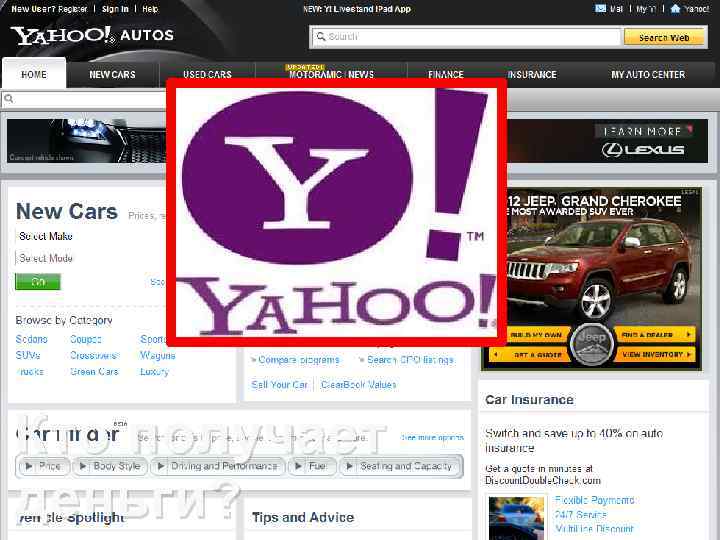Open the Motoramic News tab

[332, 74]
